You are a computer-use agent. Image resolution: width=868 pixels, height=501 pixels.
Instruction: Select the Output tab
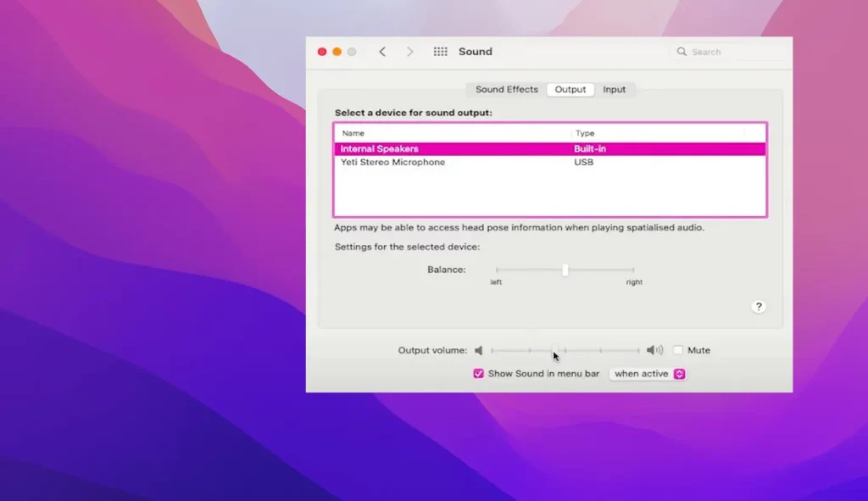[x=570, y=90]
